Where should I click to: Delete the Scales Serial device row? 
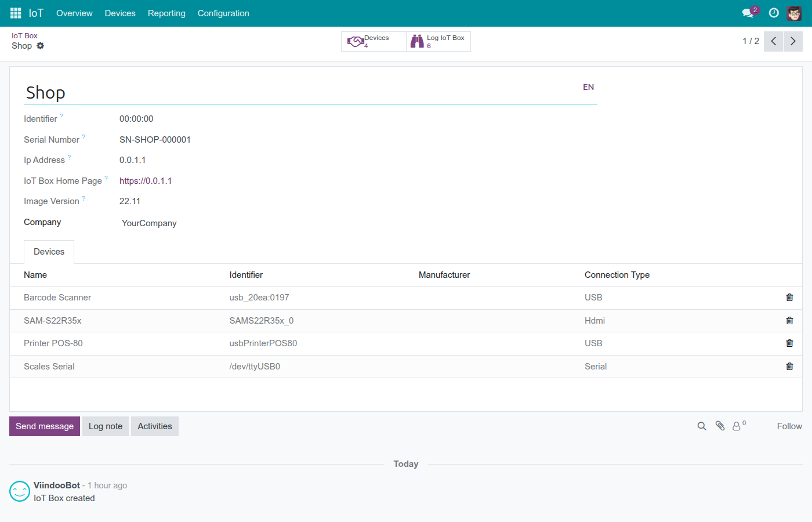[x=789, y=367]
